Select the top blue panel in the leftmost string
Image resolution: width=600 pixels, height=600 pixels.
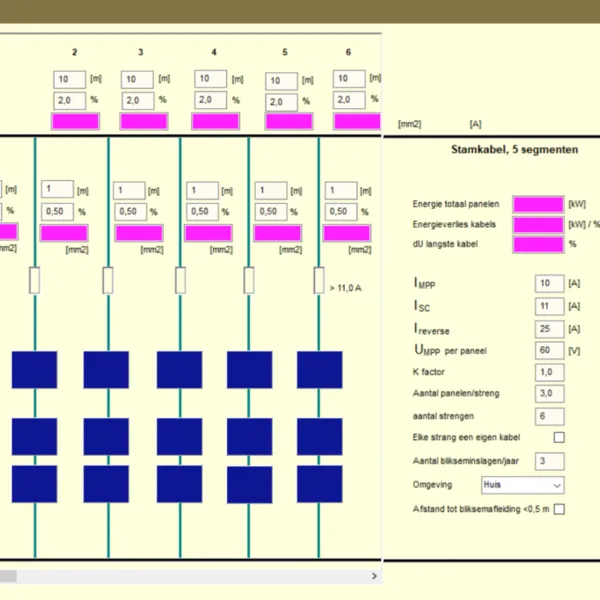[x=35, y=369]
